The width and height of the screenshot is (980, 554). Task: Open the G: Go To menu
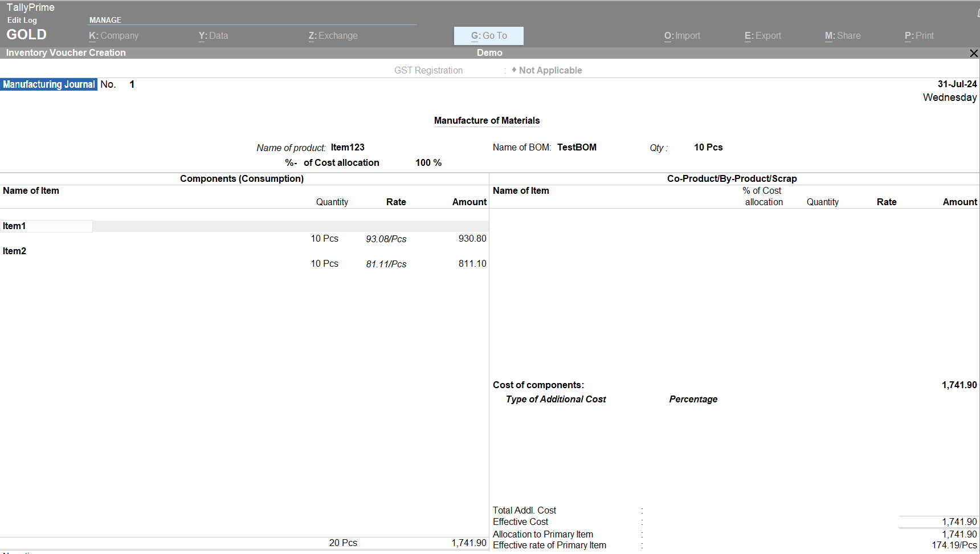(x=488, y=35)
